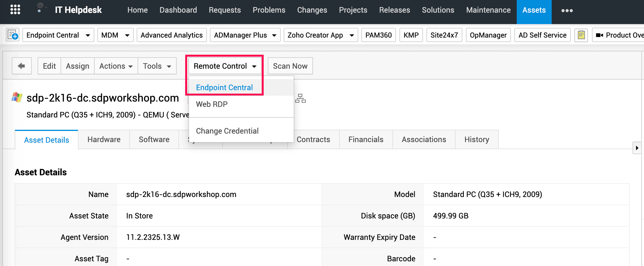Expand the Tools dropdown
This screenshot has height=266, width=644.
coord(157,66)
